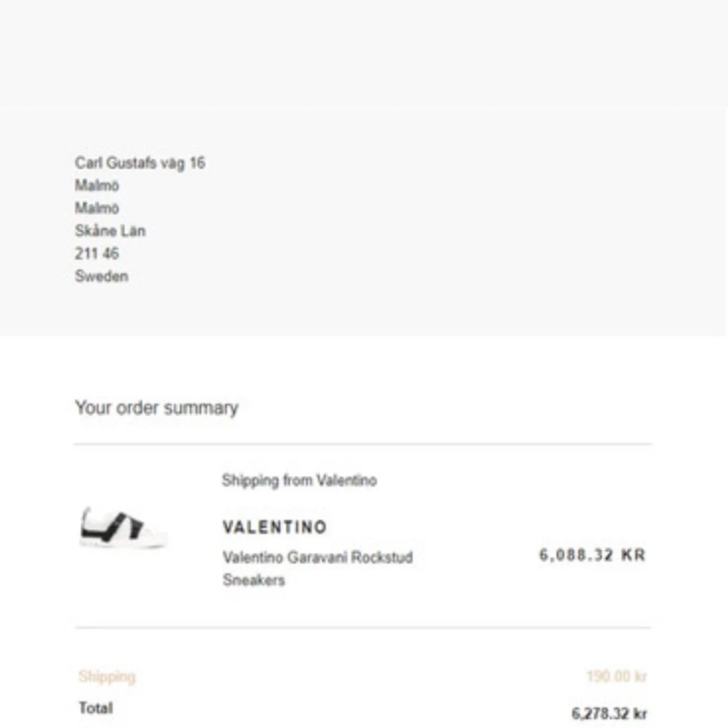Screen dimensions: 728x728
Task: Click the Sweden country line
Action: click(x=101, y=276)
